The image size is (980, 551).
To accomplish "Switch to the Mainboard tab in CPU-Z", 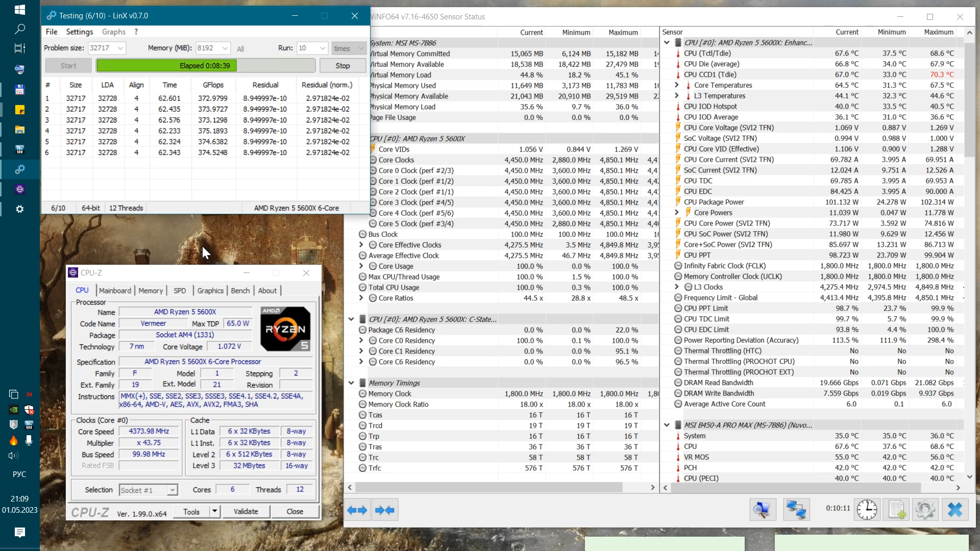I will click(115, 290).
